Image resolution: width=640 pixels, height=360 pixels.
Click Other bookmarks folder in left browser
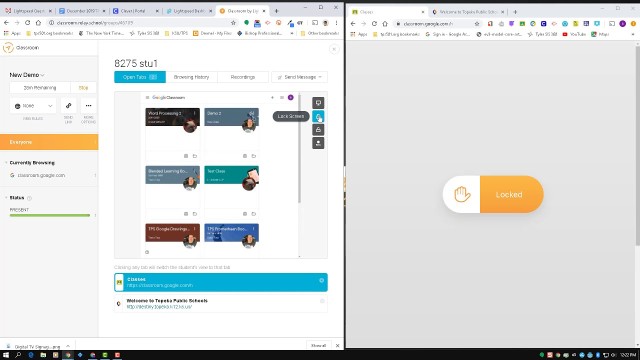point(320,33)
